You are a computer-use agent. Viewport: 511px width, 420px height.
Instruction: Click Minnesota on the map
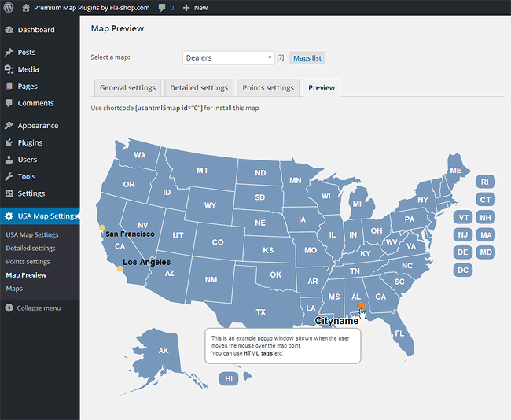pyautogui.click(x=296, y=180)
